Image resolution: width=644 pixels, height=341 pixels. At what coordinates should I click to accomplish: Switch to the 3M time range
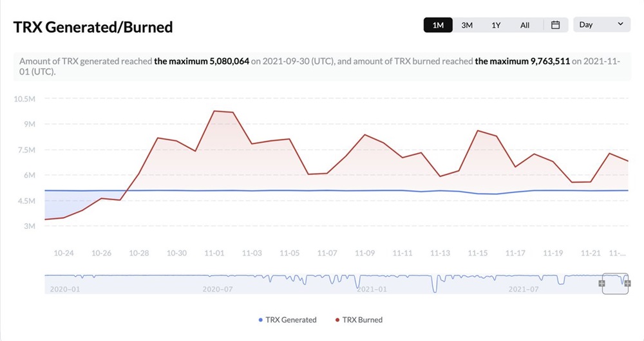(467, 25)
